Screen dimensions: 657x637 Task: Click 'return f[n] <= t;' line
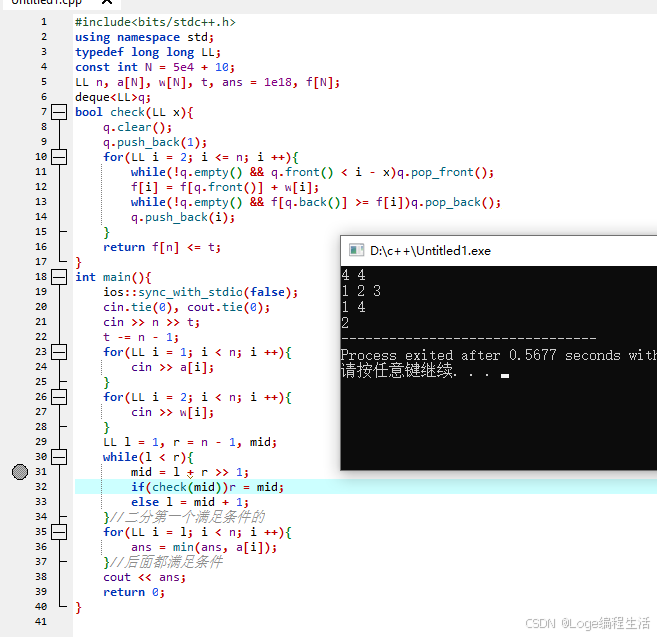pyautogui.click(x=162, y=247)
